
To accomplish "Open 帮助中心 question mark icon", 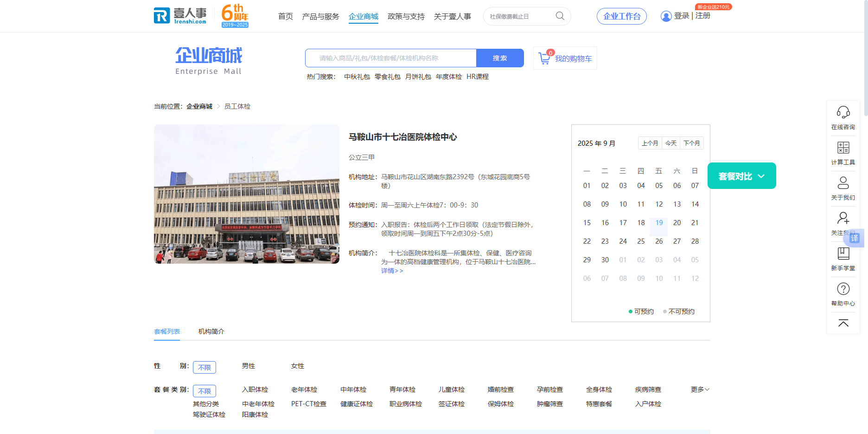I will pyautogui.click(x=843, y=289).
